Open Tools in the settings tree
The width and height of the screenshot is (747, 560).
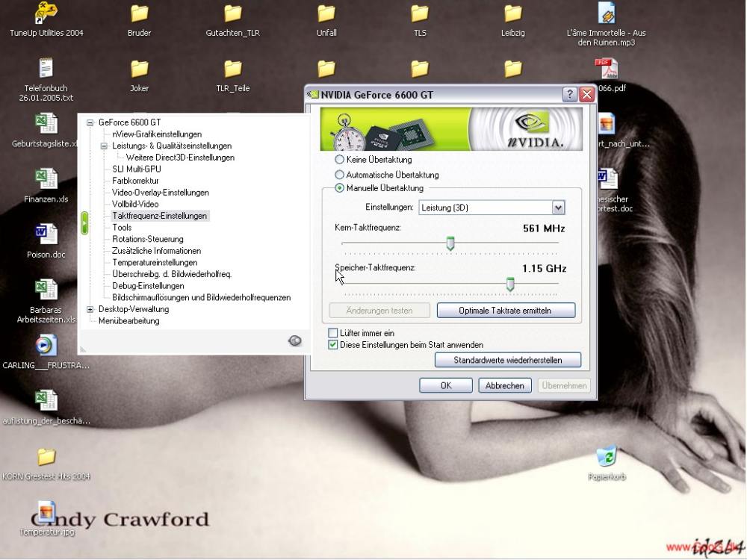pos(122,228)
